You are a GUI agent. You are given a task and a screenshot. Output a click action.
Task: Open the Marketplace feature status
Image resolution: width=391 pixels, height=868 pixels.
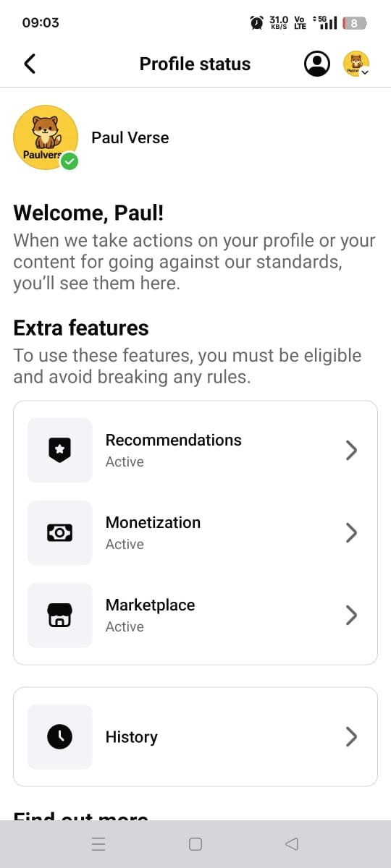195,615
